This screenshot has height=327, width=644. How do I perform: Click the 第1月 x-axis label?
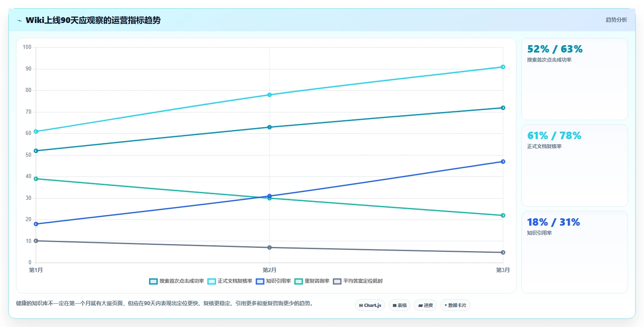36,270
